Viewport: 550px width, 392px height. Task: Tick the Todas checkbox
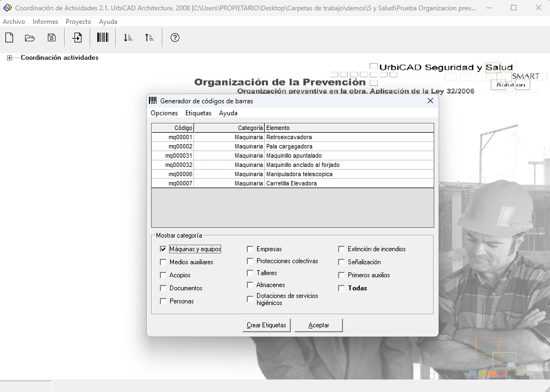click(341, 288)
